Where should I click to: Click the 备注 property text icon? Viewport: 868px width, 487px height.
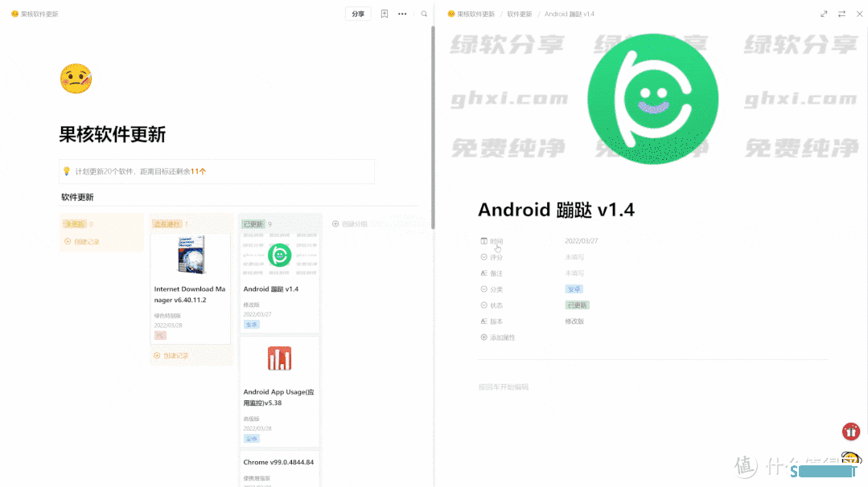click(x=483, y=273)
